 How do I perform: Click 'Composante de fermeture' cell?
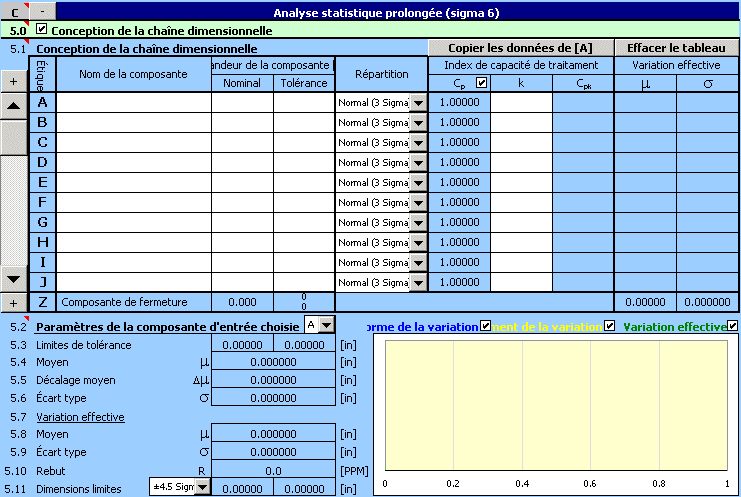pyautogui.click(x=134, y=302)
